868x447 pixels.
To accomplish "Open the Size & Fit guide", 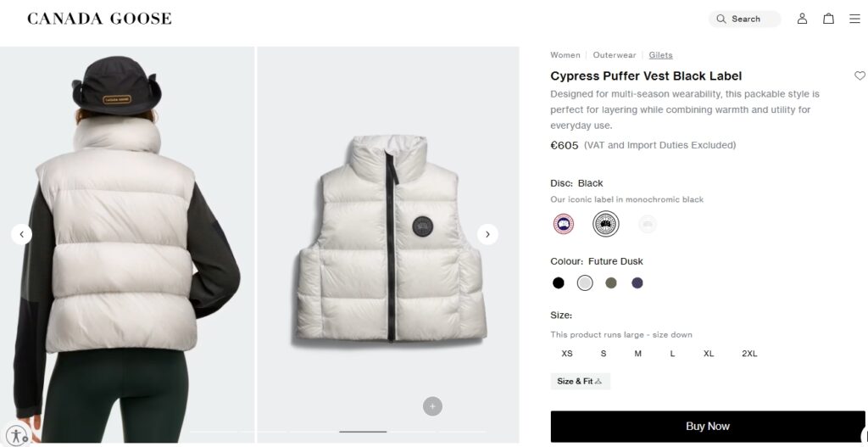I will click(x=580, y=382).
